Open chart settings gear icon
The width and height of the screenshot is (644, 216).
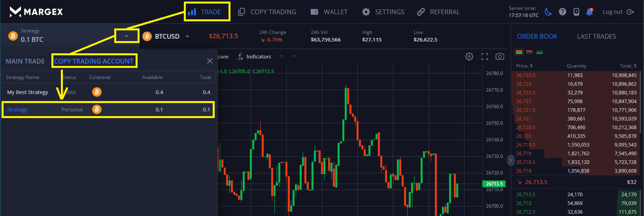pos(469,56)
